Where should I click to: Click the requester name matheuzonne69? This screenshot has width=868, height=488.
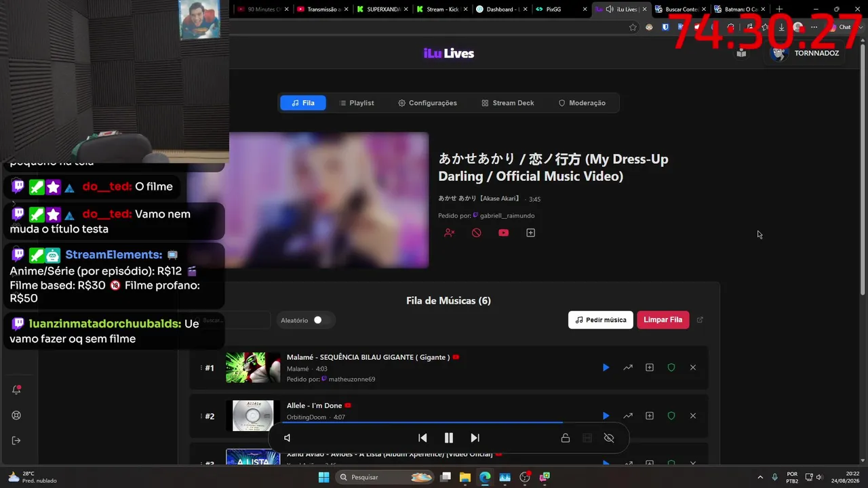pyautogui.click(x=352, y=380)
